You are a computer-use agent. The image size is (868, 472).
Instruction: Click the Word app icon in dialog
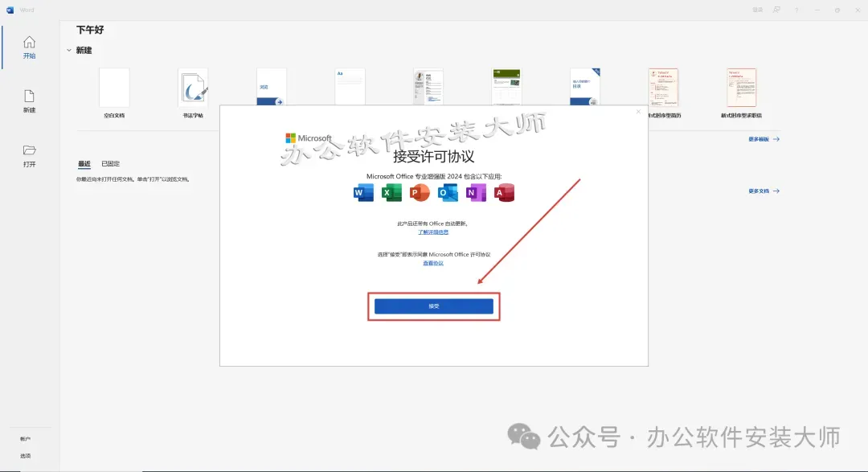(x=363, y=193)
